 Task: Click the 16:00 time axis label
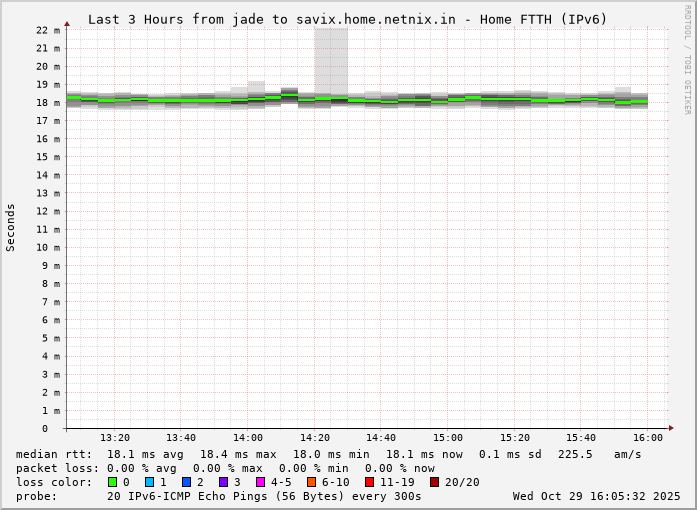point(648,438)
